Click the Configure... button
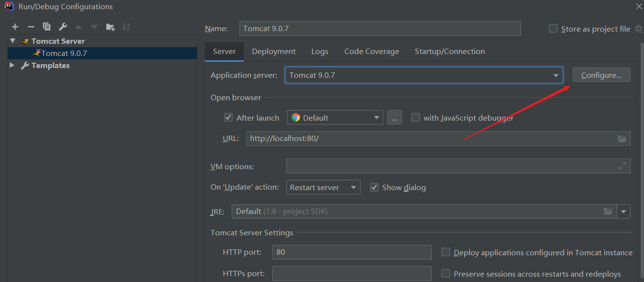The image size is (644, 282). click(x=601, y=75)
